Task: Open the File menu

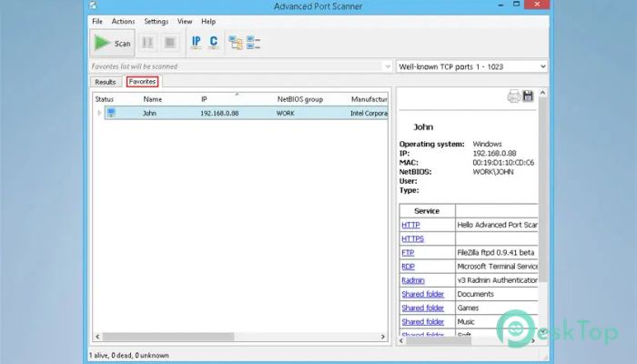Action: [x=97, y=22]
